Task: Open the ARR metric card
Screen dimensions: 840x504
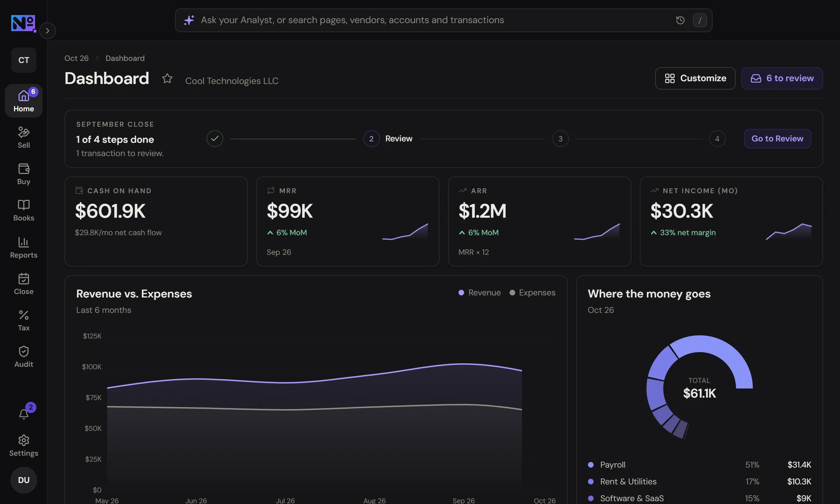Action: [539, 222]
